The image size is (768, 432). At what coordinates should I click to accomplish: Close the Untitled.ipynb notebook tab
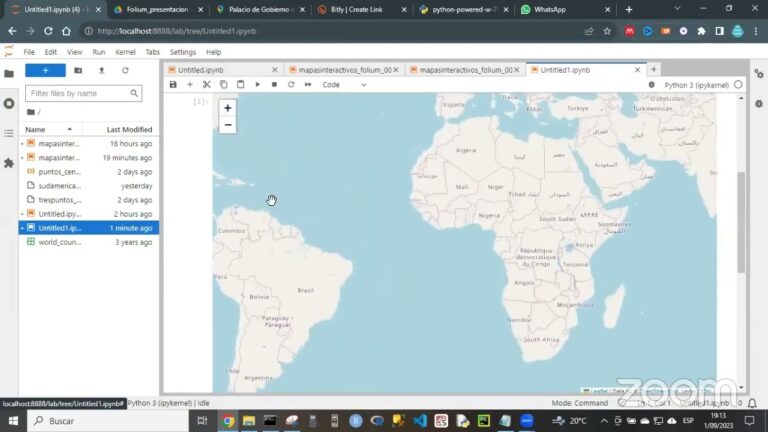click(x=275, y=70)
